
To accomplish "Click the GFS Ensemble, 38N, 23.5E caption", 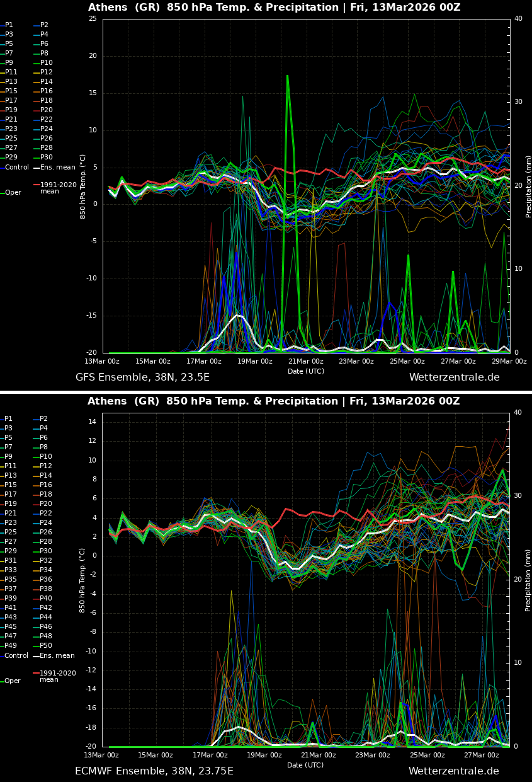I will [142, 377].
